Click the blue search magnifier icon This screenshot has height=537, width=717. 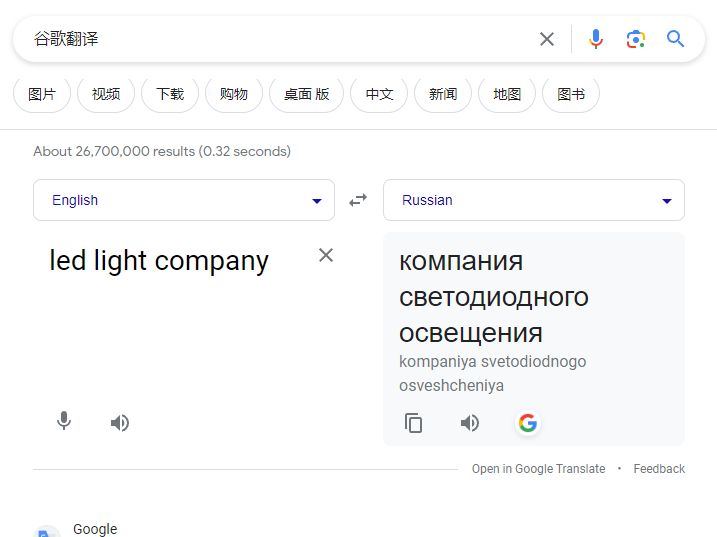click(675, 39)
